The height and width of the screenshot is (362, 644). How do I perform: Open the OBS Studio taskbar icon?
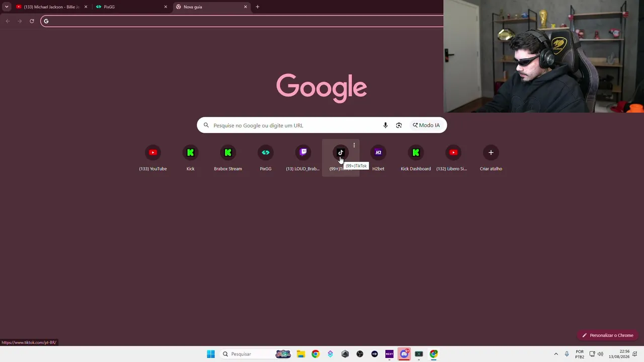(x=360, y=354)
